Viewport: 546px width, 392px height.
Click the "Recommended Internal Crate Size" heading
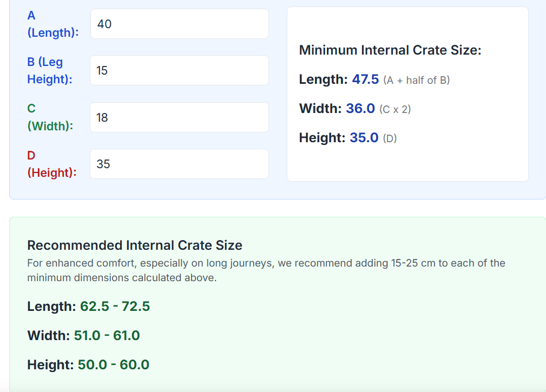[x=135, y=245]
